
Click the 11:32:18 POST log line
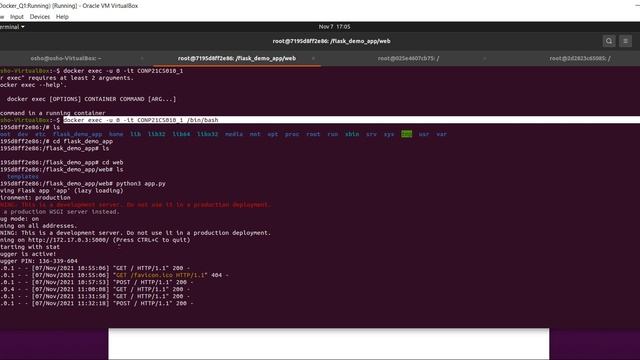[x=97, y=303]
